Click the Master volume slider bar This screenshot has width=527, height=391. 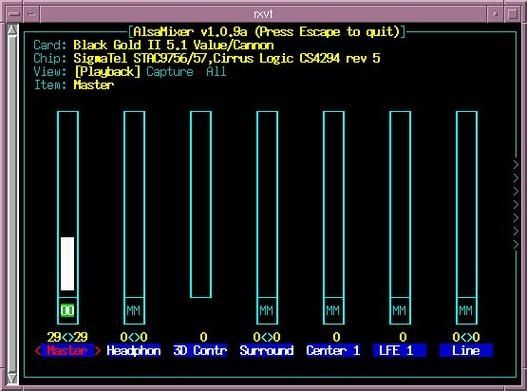tap(68, 204)
